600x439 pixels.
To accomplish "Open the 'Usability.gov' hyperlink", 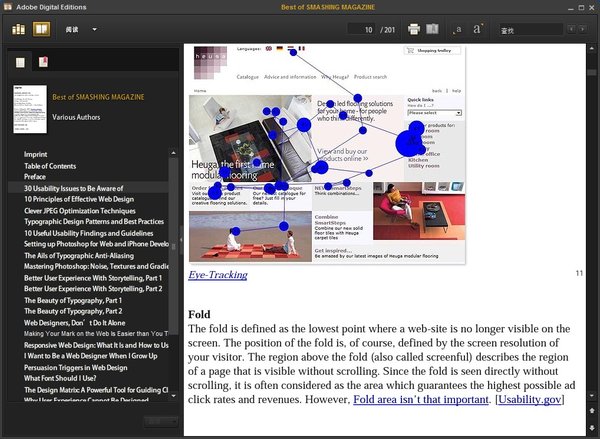I will [530, 400].
